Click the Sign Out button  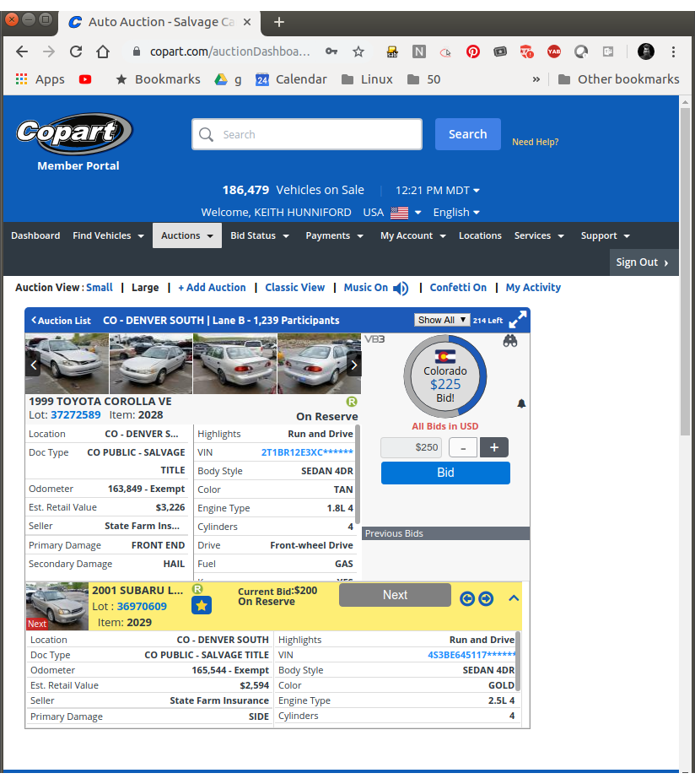click(644, 262)
